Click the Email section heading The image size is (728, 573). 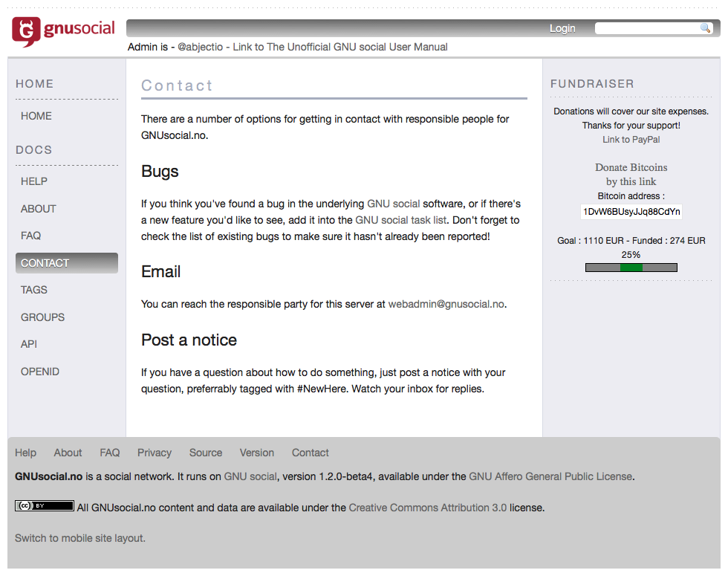(160, 272)
